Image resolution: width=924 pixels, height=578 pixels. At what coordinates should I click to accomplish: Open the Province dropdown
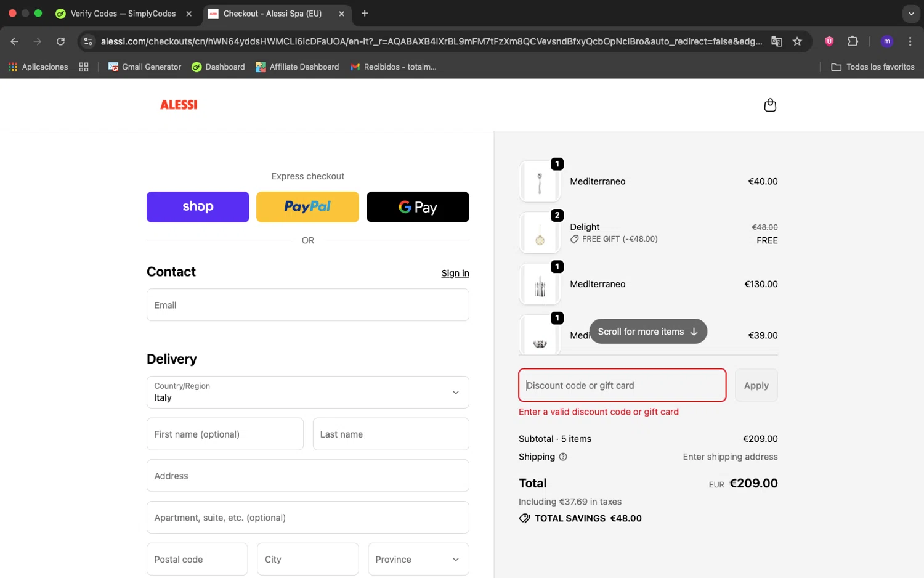418,559
